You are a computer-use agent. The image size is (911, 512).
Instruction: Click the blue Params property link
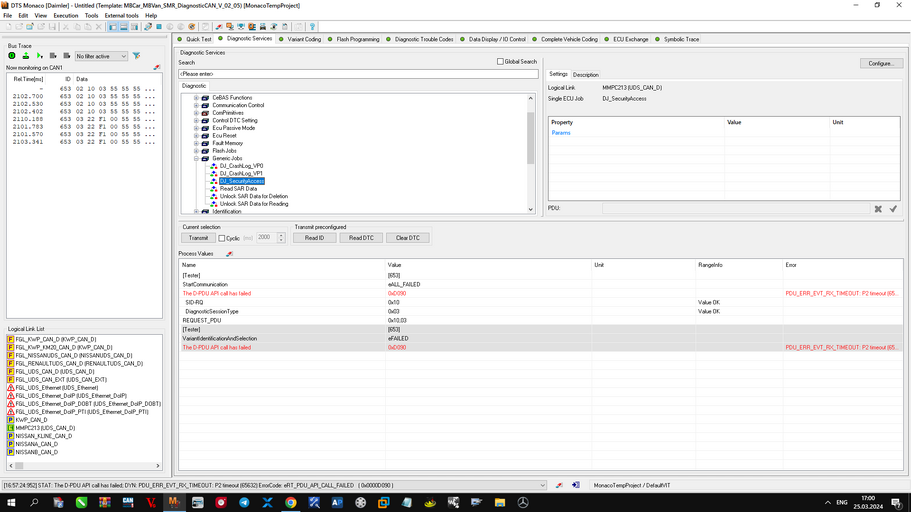tap(561, 133)
